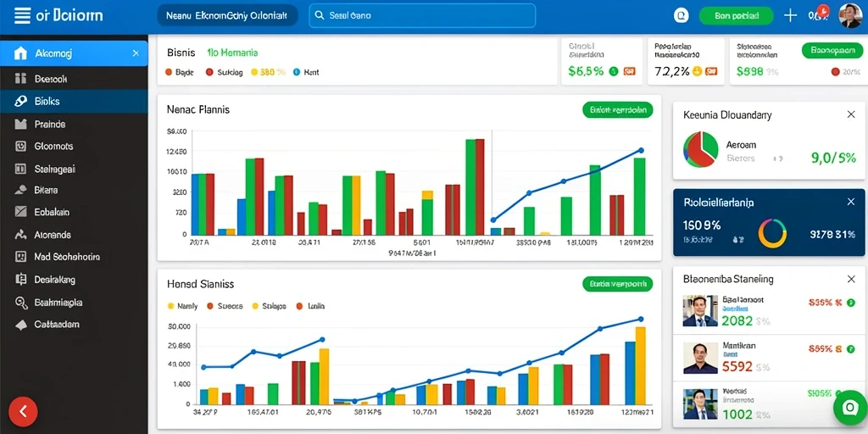Screen dimensions: 868x434
Task: Close the Blaonenba Staneling panel
Action: pyautogui.click(x=851, y=279)
